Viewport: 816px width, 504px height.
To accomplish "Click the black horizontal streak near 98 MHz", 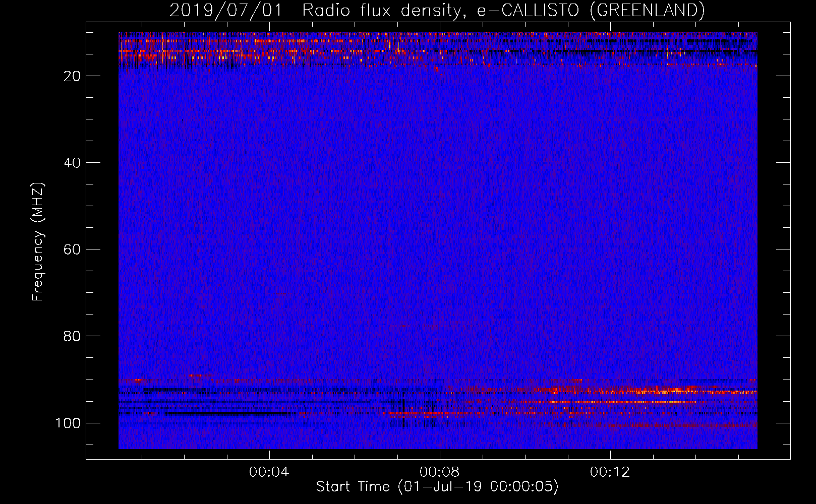I will (227, 413).
